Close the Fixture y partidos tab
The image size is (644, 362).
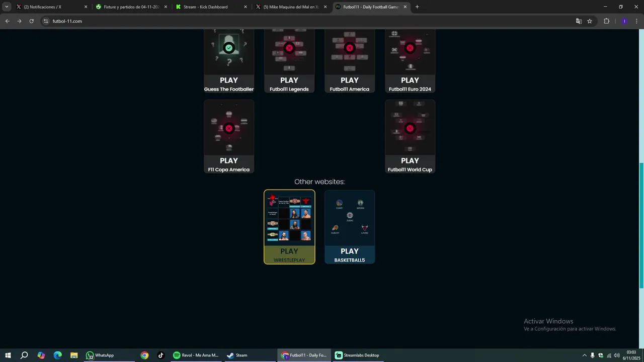(x=166, y=7)
